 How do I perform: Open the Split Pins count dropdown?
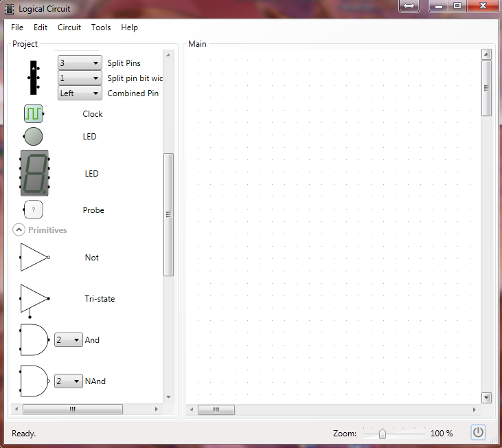pyautogui.click(x=80, y=63)
